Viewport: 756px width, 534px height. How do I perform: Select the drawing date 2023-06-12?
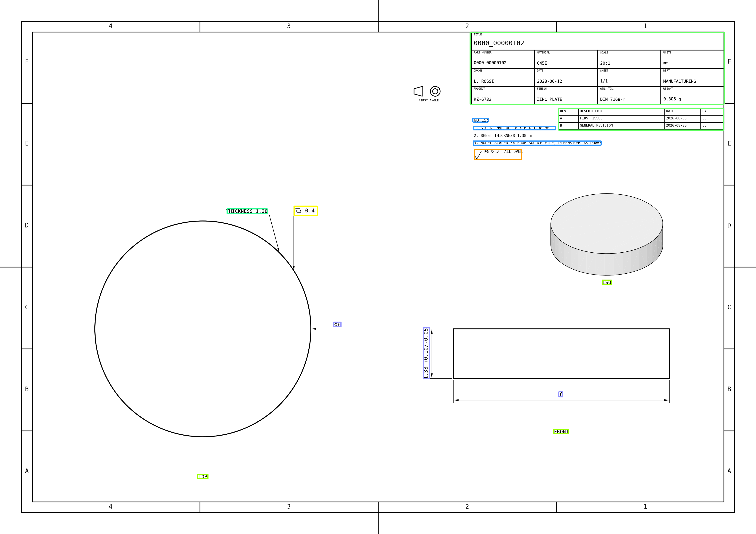(550, 81)
